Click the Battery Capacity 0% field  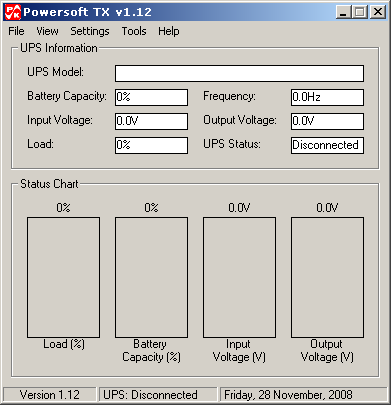pos(151,97)
